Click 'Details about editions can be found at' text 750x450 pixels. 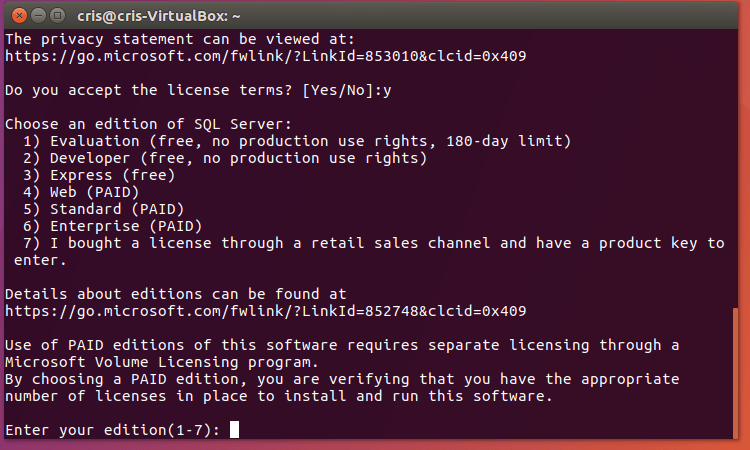tap(175, 294)
